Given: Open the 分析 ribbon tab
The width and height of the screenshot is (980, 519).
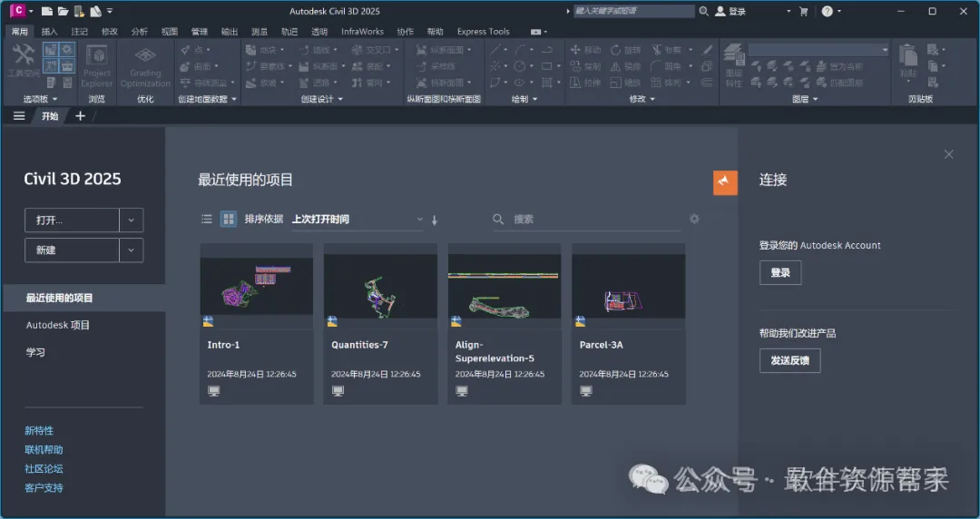Looking at the screenshot, I should [140, 31].
